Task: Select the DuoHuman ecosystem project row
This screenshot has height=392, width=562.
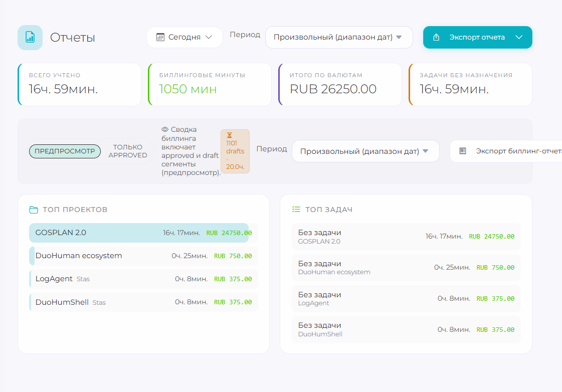Action: coord(143,256)
